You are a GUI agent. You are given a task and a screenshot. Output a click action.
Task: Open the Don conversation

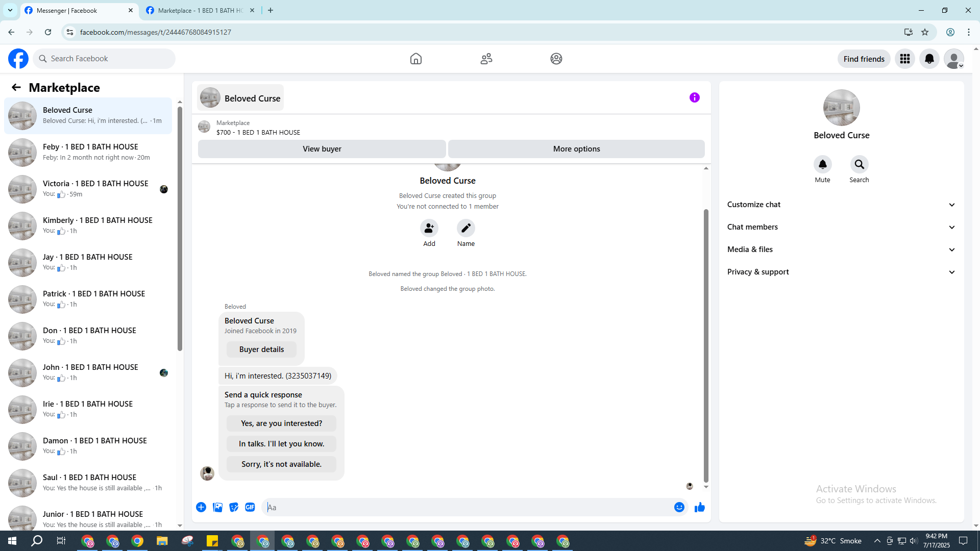[88, 336]
